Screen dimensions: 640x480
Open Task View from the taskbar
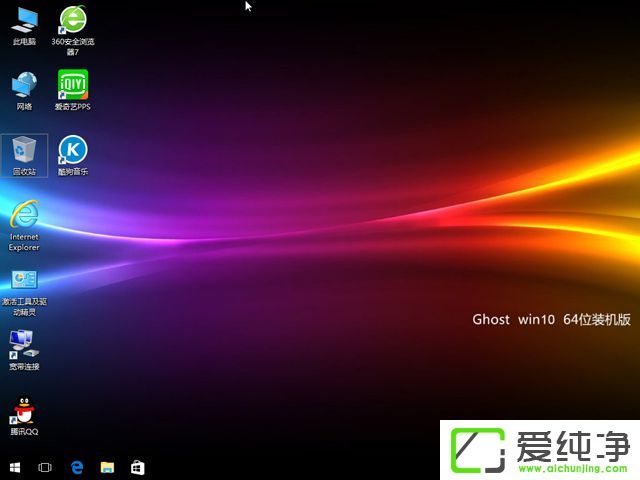point(45,467)
